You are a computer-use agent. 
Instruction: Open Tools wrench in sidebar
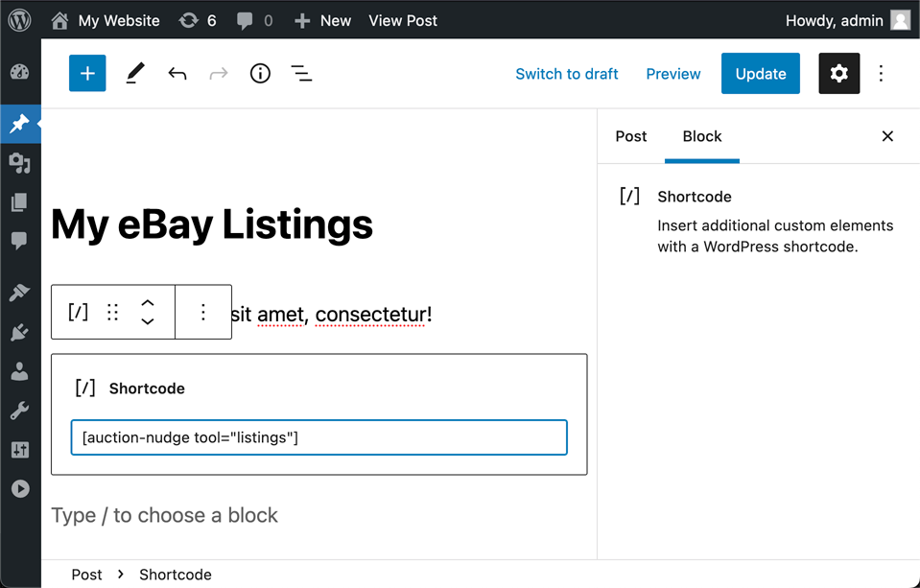20,411
